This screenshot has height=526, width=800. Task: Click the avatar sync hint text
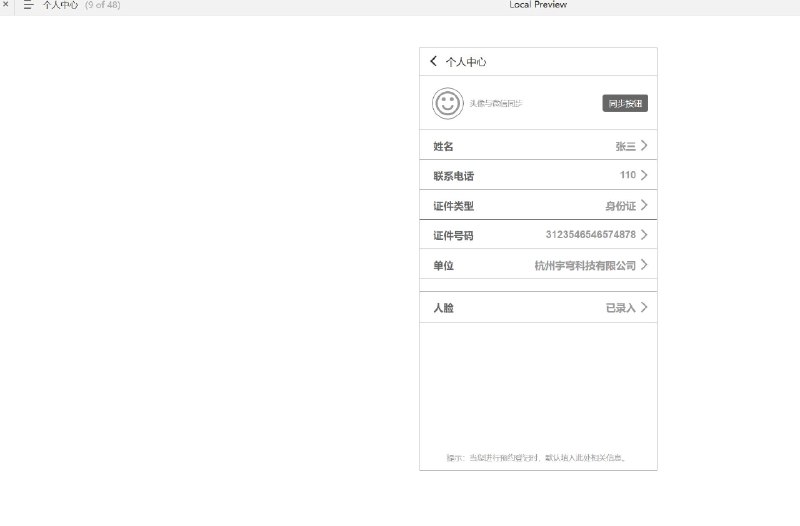[x=495, y=104]
